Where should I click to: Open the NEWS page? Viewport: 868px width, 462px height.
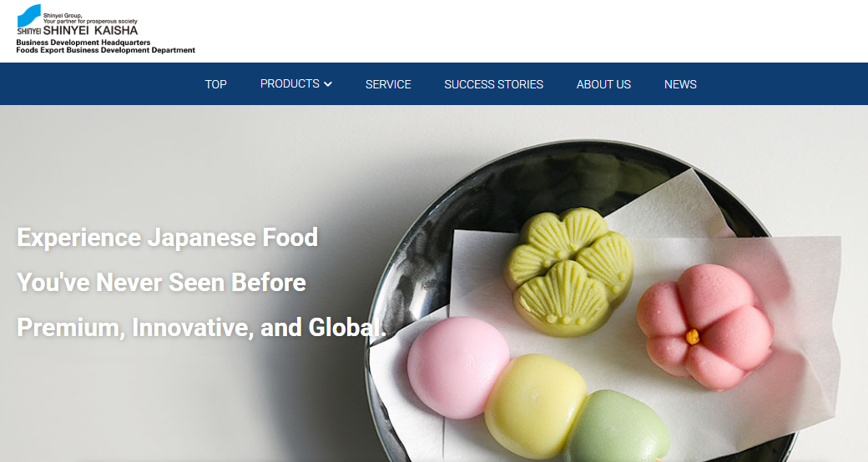[x=680, y=84]
